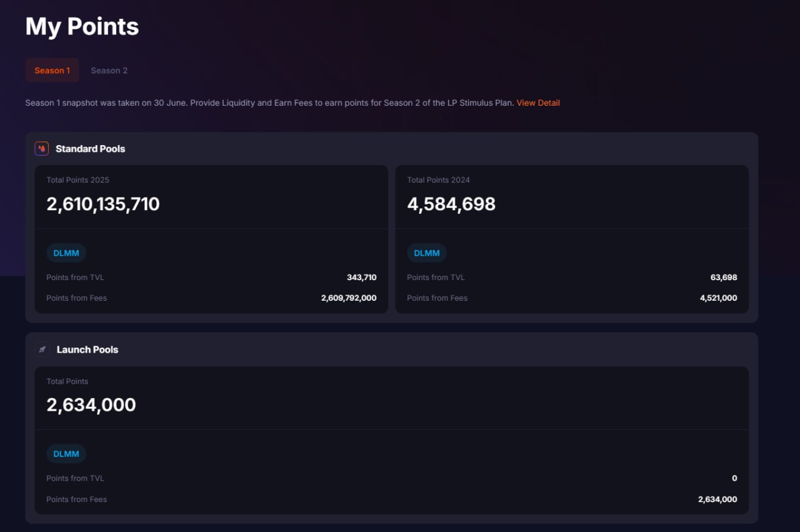Select the Season 1 tab
This screenshot has width=800, height=532.
[52, 71]
